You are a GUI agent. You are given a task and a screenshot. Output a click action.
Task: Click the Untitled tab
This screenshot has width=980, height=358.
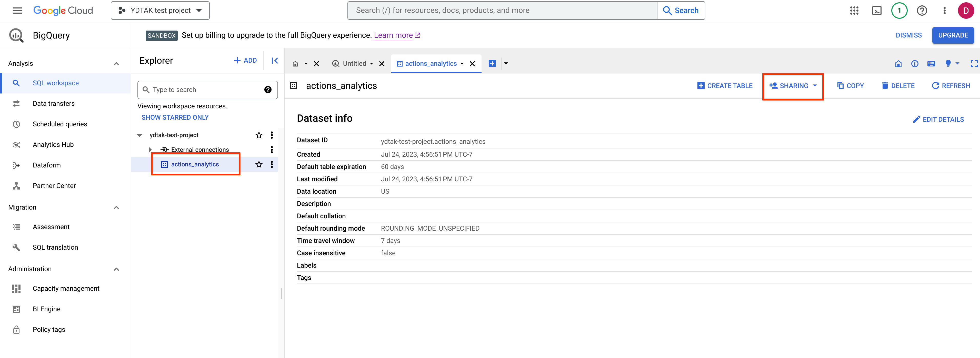click(x=354, y=63)
